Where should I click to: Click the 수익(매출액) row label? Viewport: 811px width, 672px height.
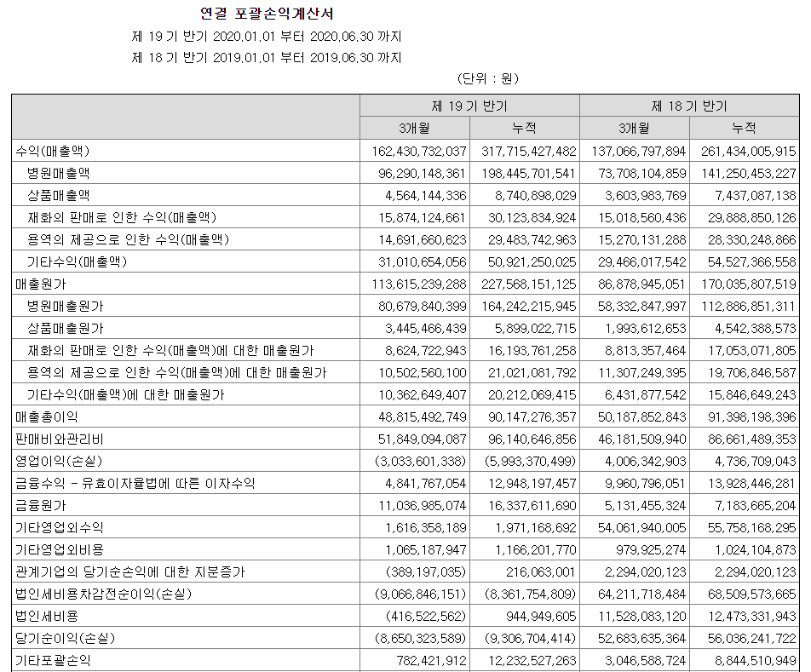point(53,151)
